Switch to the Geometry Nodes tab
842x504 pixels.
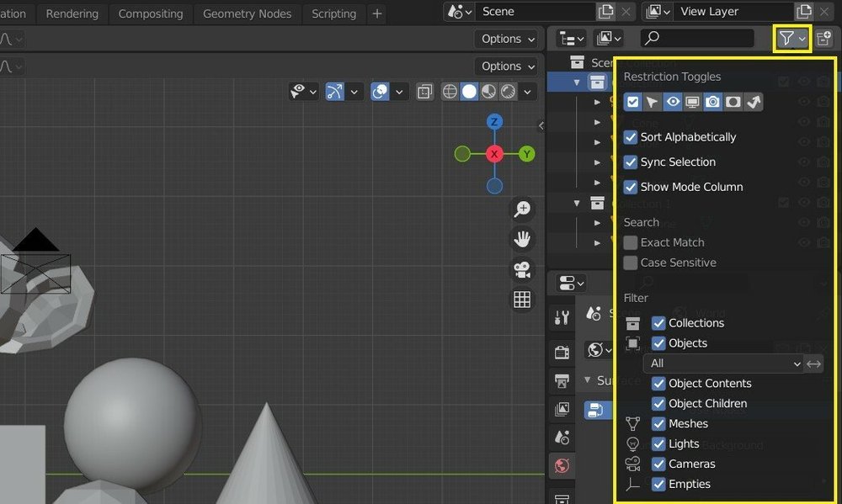(247, 13)
